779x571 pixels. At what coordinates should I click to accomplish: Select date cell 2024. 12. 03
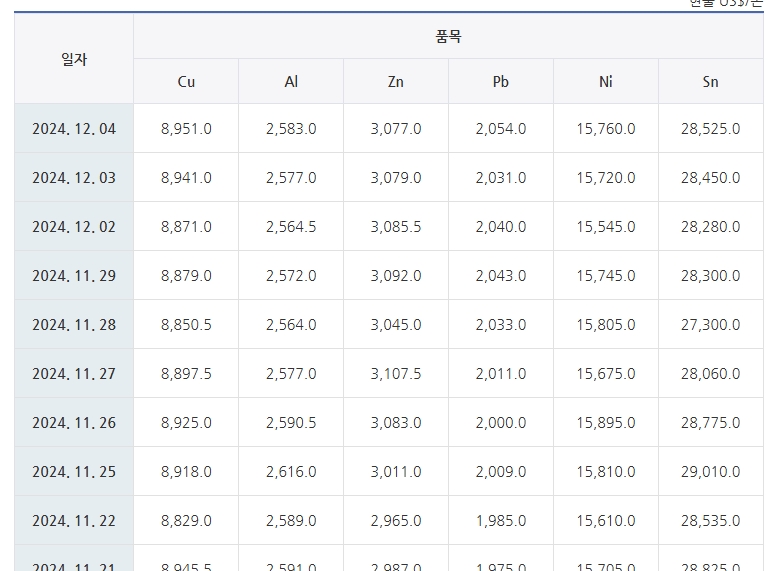coord(74,177)
